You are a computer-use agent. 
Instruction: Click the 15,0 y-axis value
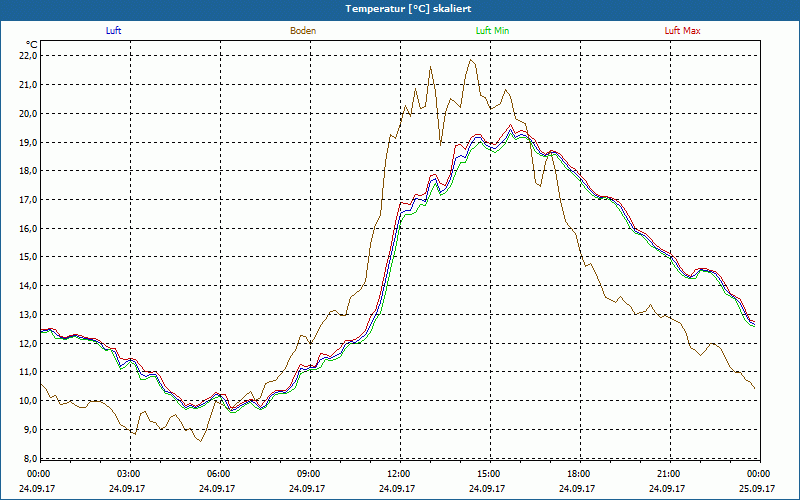29,257
